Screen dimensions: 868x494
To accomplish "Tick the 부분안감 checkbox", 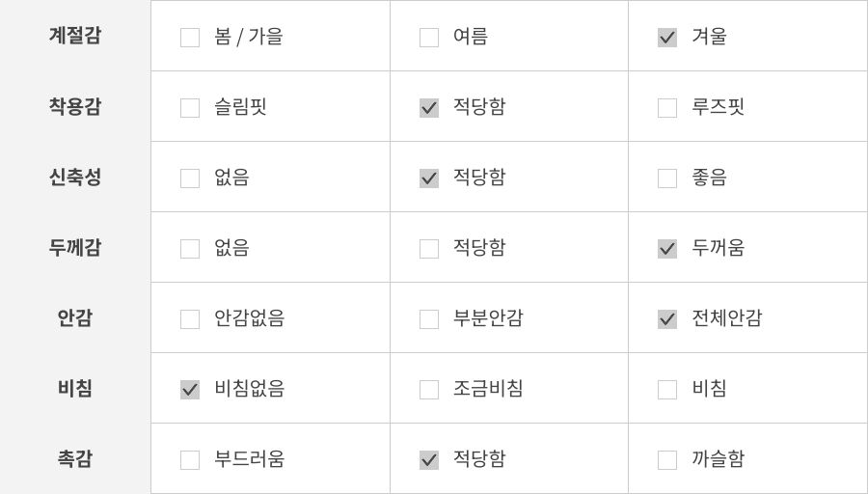I will 429,319.
